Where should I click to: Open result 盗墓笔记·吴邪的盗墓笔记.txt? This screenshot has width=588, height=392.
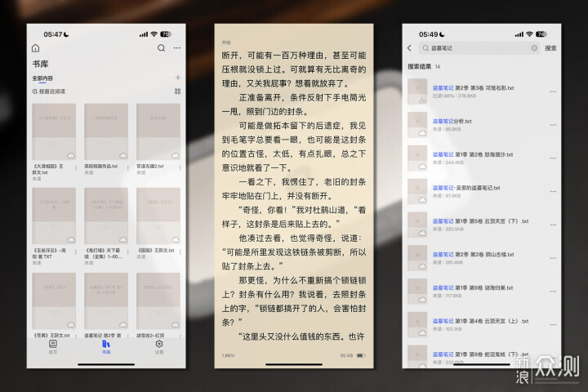482,191
